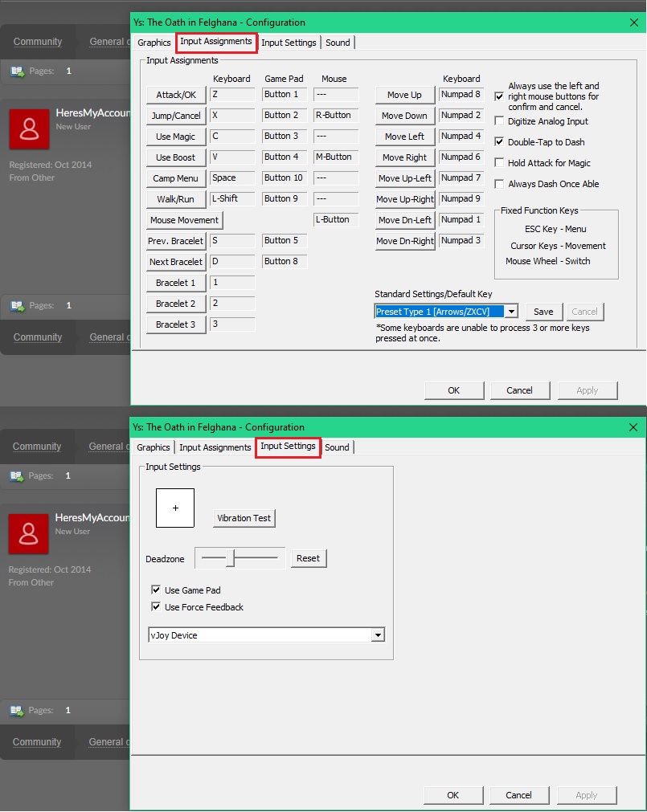Click the Numpad 3 field for Move Dn-Right
This screenshot has width=647, height=812.
coord(461,241)
